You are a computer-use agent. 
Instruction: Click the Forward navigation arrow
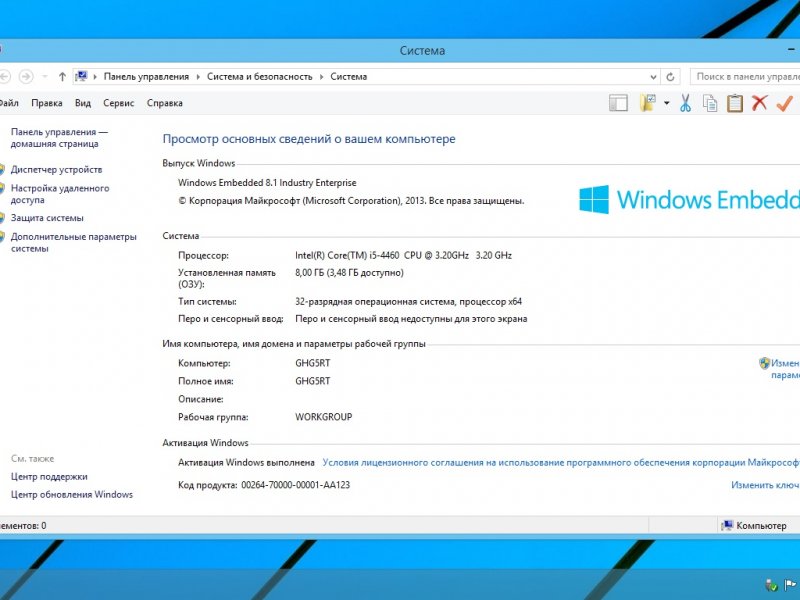[26, 77]
